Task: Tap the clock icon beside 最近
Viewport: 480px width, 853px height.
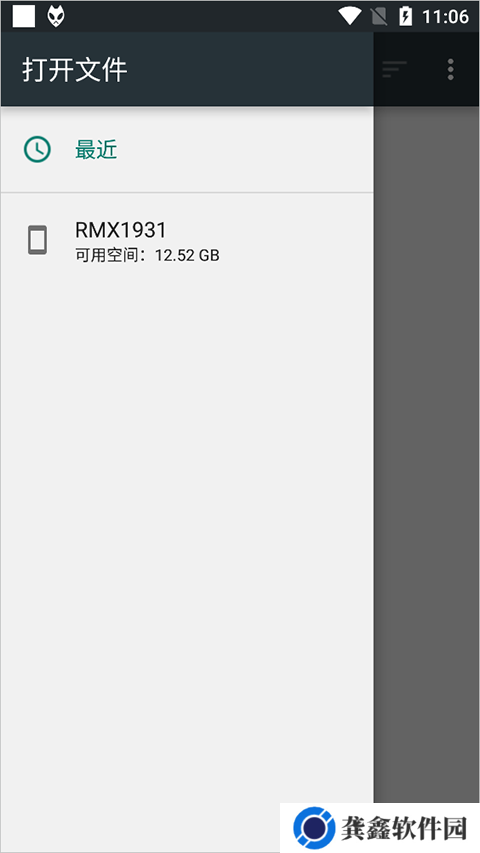Action: click(37, 149)
